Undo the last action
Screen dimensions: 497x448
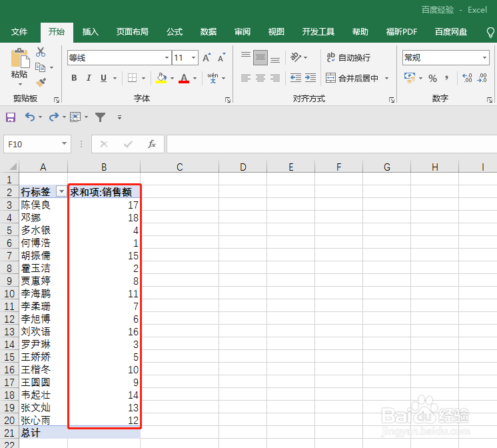pos(30,117)
